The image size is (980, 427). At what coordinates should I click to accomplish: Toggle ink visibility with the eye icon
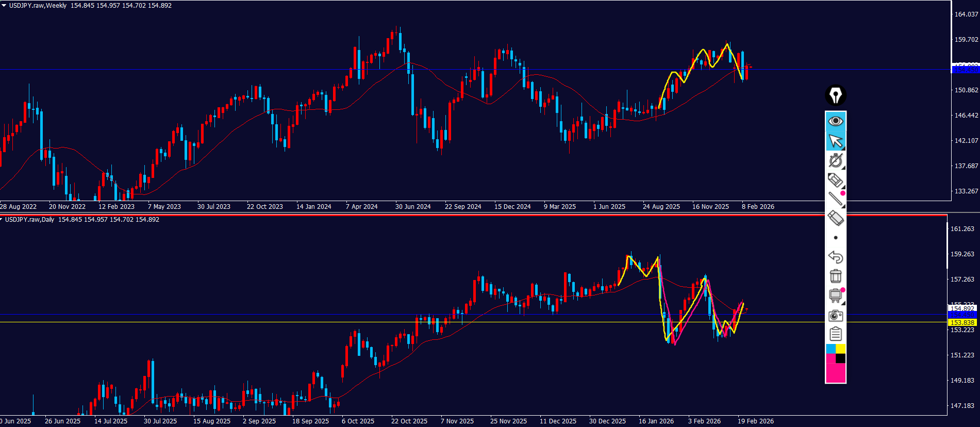click(x=835, y=121)
